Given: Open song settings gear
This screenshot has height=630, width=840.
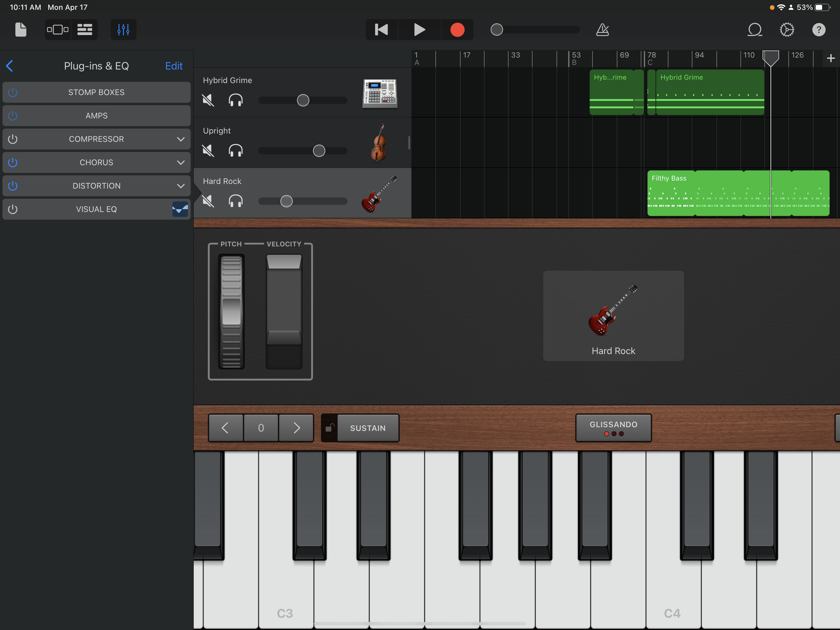Looking at the screenshot, I should [787, 30].
